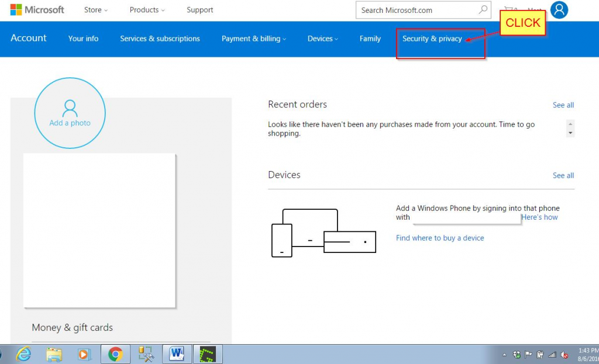Expand the Store menu

[x=96, y=10]
